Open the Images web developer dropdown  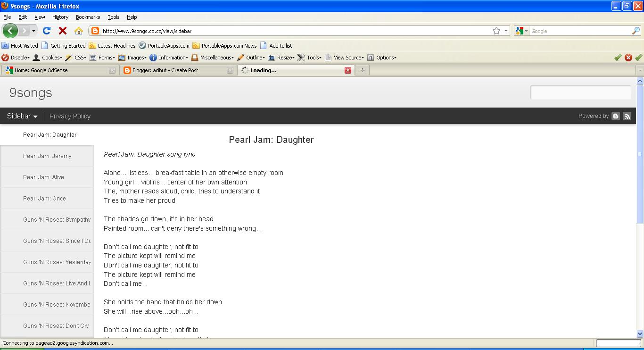tap(132, 58)
